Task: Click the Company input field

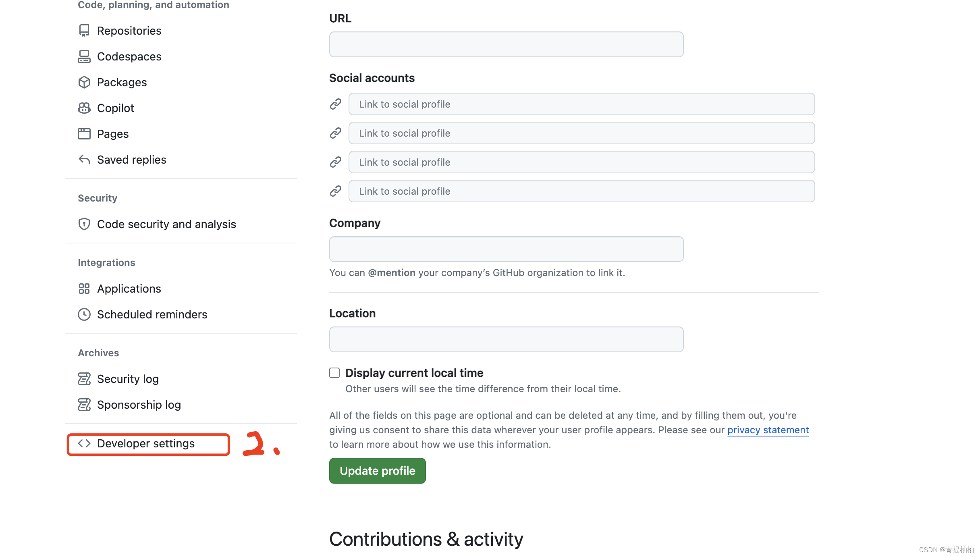Action: click(x=506, y=249)
